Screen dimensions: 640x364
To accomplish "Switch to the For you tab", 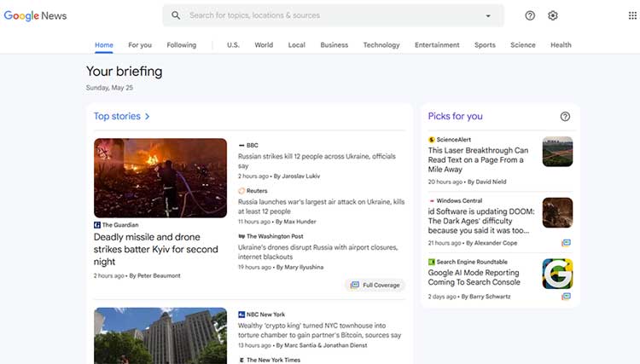I will pyautogui.click(x=140, y=45).
